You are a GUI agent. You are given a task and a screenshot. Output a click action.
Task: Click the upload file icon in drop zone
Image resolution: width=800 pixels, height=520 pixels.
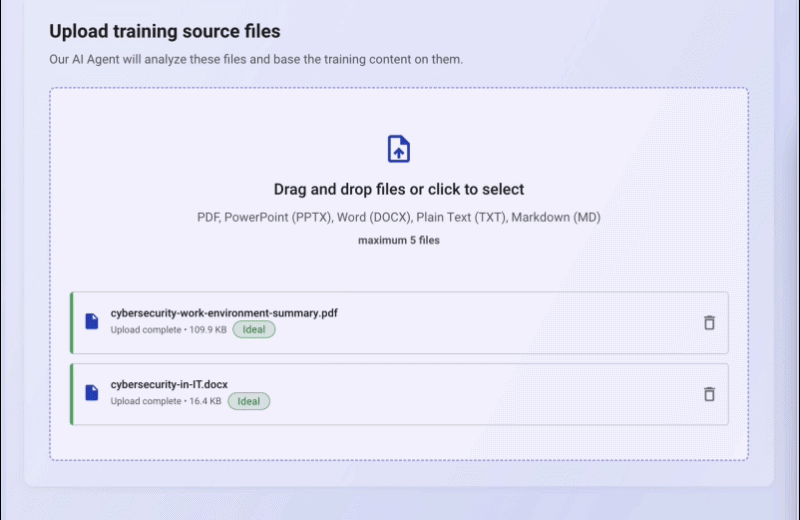tap(398, 148)
